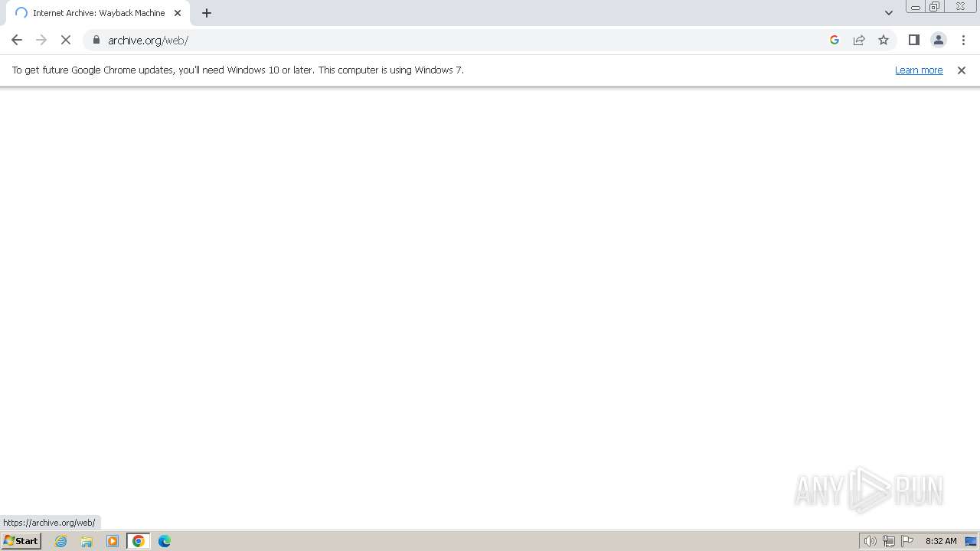Share this page via share icon
The height and width of the screenshot is (551, 980).
click(x=859, y=40)
